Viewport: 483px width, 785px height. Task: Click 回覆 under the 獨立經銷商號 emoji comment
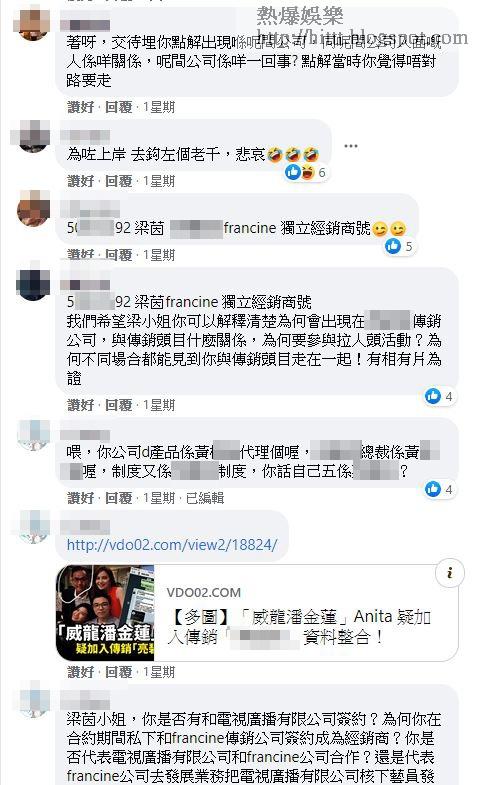tap(119, 255)
